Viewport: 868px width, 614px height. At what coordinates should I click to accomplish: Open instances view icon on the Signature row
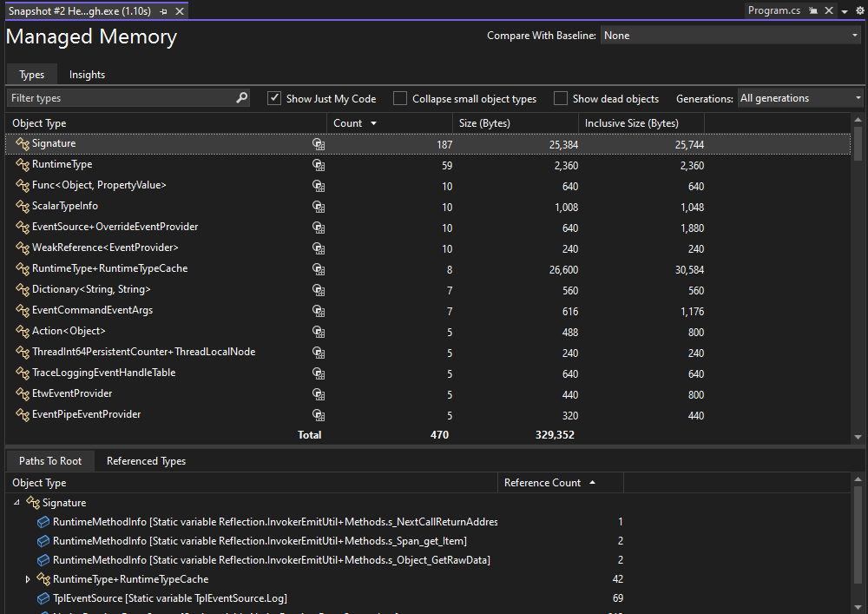pyautogui.click(x=319, y=143)
